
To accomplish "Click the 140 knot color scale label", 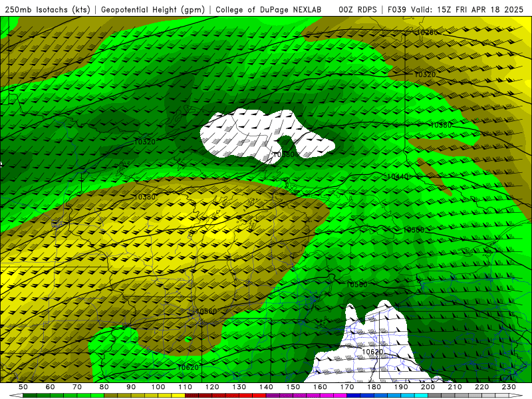I will tap(266, 387).
